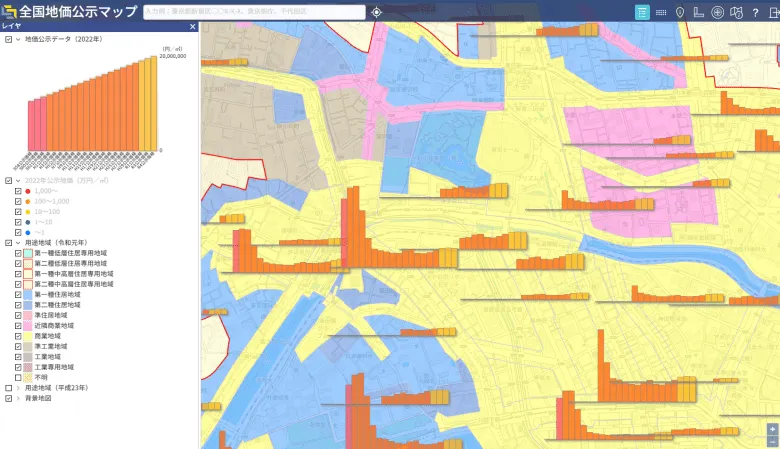Uncheck the 商業地域 layer checkbox
This screenshot has height=449, width=780.
(18, 336)
